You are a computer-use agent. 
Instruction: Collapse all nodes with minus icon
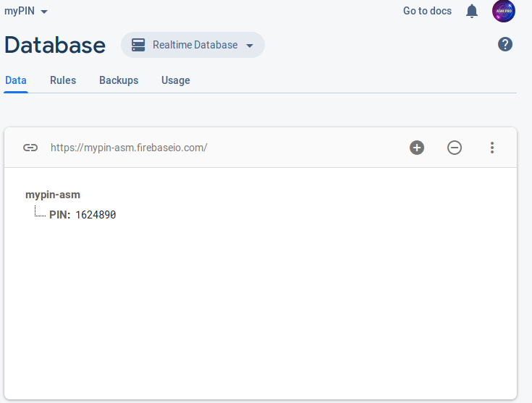pyautogui.click(x=455, y=148)
